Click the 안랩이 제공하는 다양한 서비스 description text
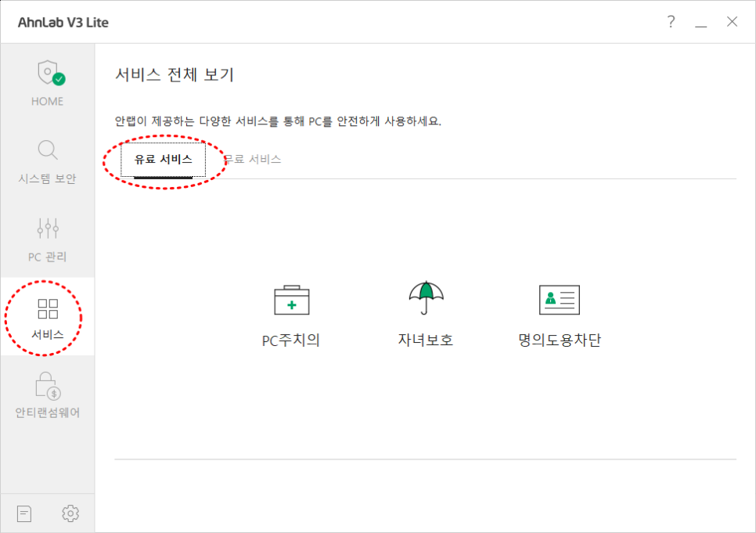This screenshot has height=533, width=756. click(x=278, y=121)
